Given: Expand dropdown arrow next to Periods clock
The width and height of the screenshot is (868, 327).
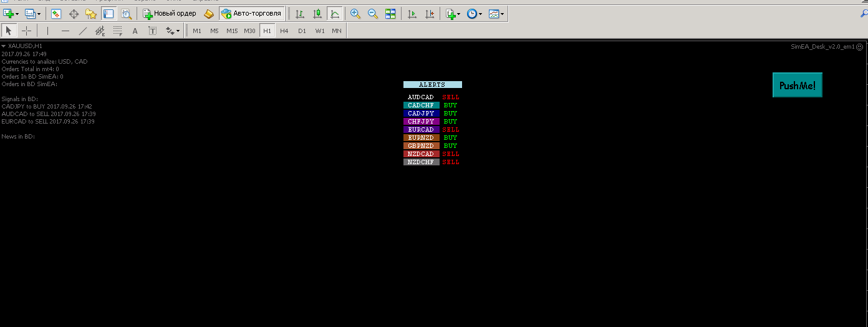Looking at the screenshot, I should (480, 14).
